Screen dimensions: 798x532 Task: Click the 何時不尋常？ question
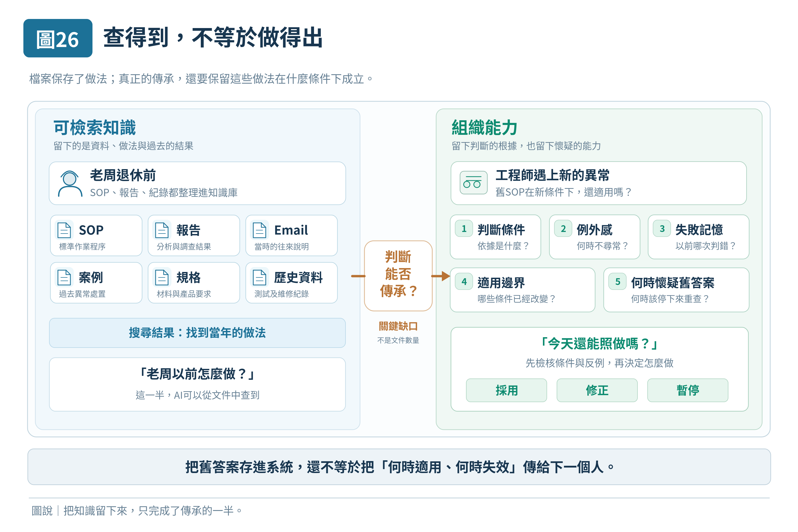pos(603,246)
